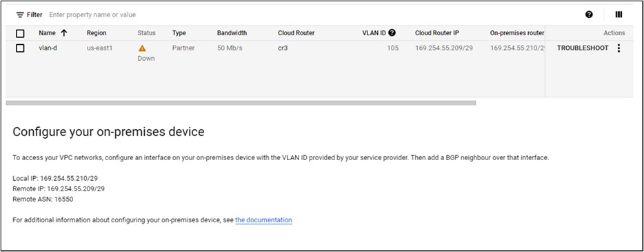Click the Configure your on-premises device heading
This screenshot has height=252, width=644.
click(x=108, y=132)
